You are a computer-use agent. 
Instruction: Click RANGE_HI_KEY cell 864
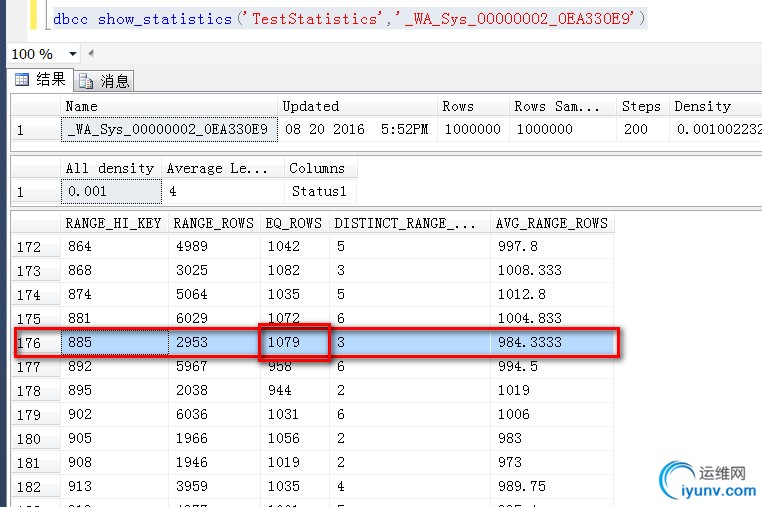(114, 246)
